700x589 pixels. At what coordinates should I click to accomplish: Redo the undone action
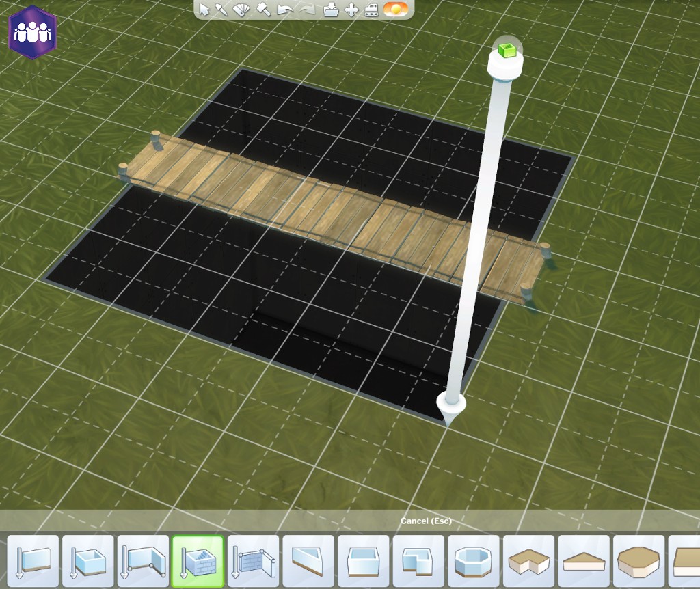click(307, 10)
